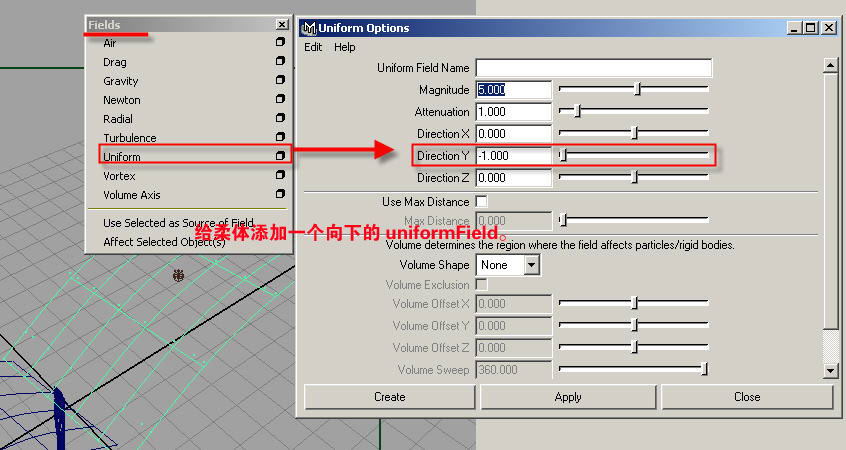Click the Magnitude slider handle
The width and height of the screenshot is (846, 450).
(x=637, y=89)
